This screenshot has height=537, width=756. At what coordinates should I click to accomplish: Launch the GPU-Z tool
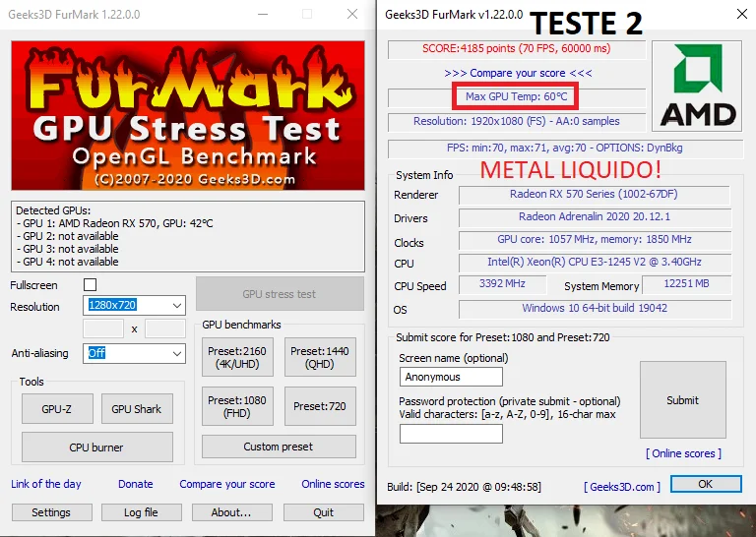coord(57,409)
